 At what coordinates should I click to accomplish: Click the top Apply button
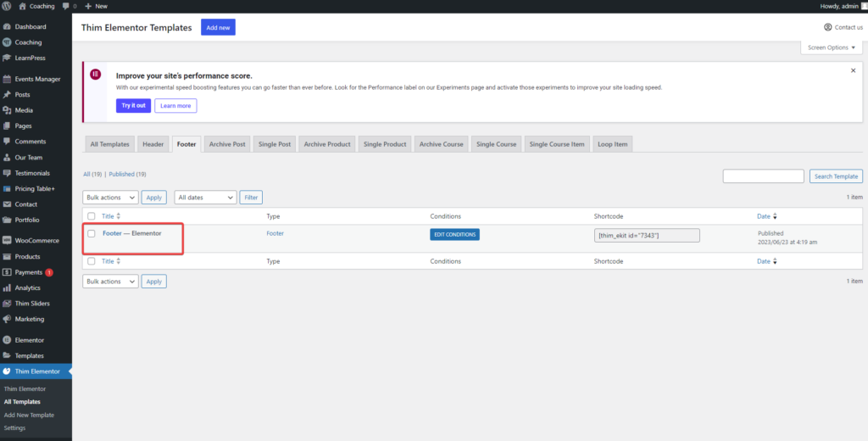[x=154, y=198]
